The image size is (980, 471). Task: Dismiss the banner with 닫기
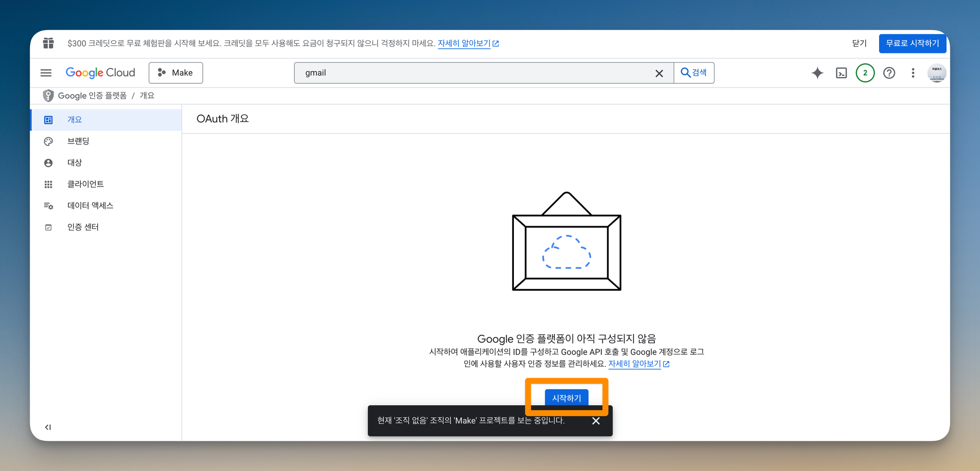859,43
